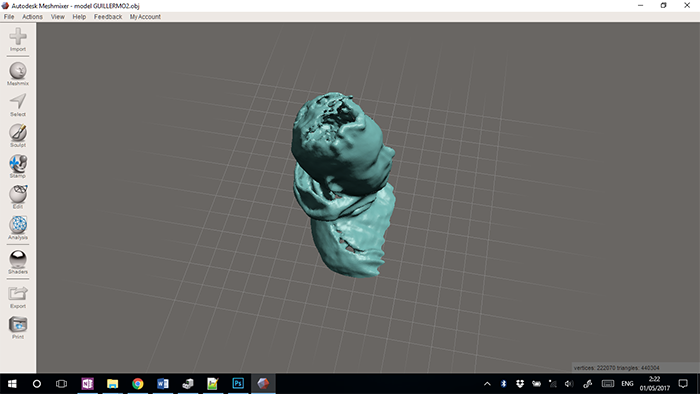700x394 pixels.
Task: Open the Help menu
Action: pyautogui.click(x=79, y=17)
